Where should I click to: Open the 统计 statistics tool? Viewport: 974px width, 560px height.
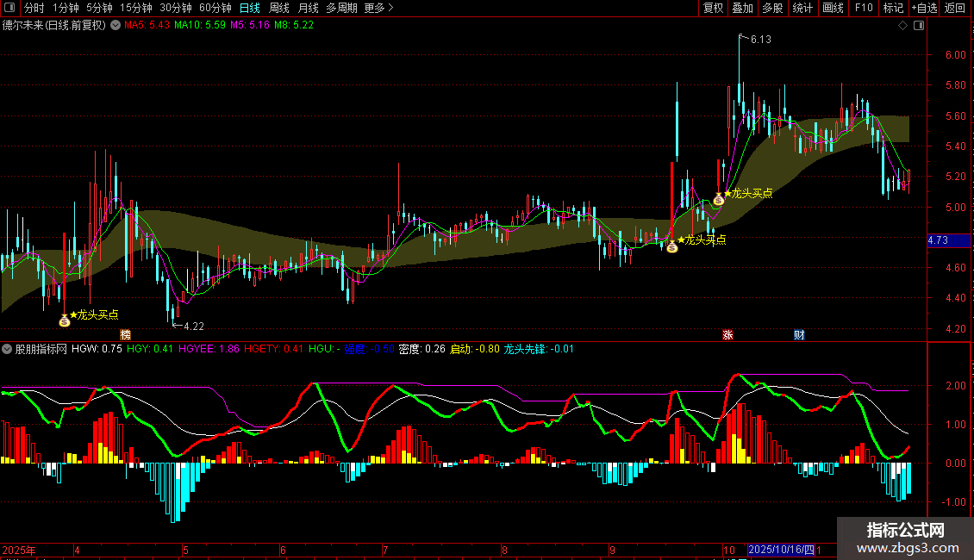pyautogui.click(x=802, y=8)
